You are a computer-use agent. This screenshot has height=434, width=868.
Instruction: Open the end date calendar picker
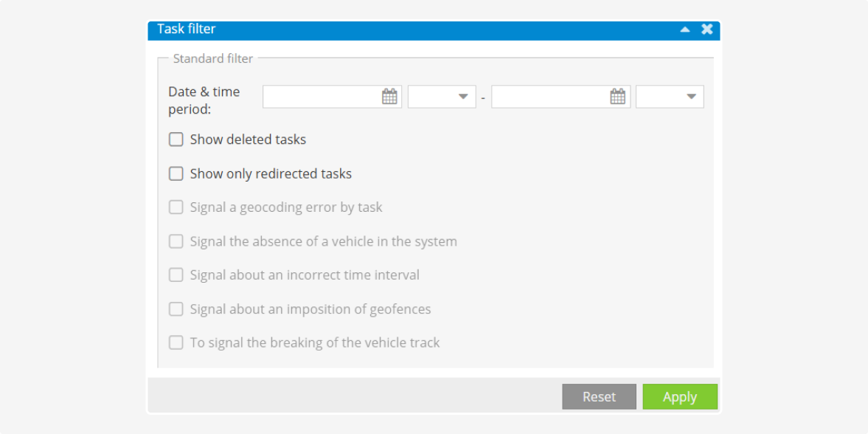[x=618, y=97]
